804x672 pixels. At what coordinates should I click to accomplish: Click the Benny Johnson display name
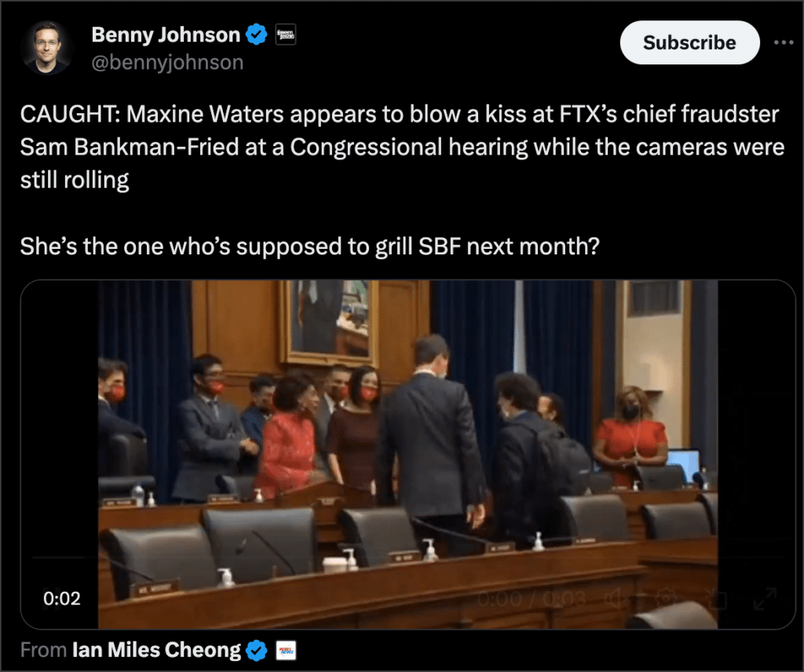point(166,35)
